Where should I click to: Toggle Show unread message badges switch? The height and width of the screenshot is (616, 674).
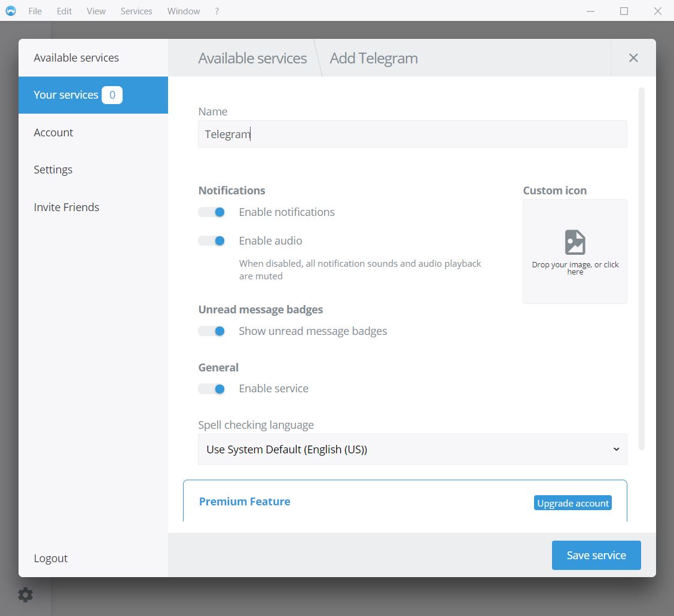click(x=212, y=331)
